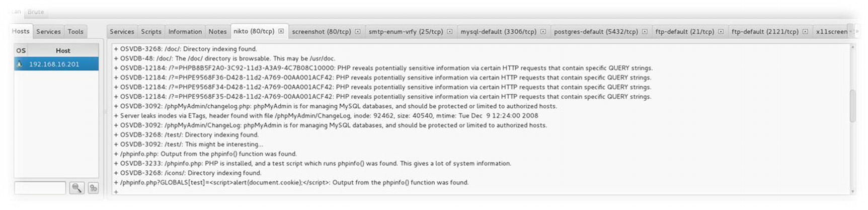Close the ftp-default (2121/tcp) tab

pos(805,31)
